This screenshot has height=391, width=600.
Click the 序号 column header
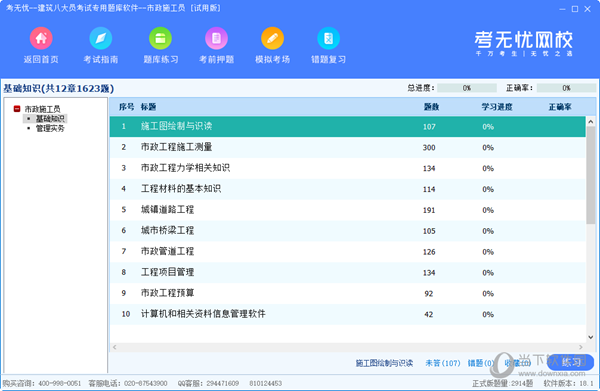[126, 107]
